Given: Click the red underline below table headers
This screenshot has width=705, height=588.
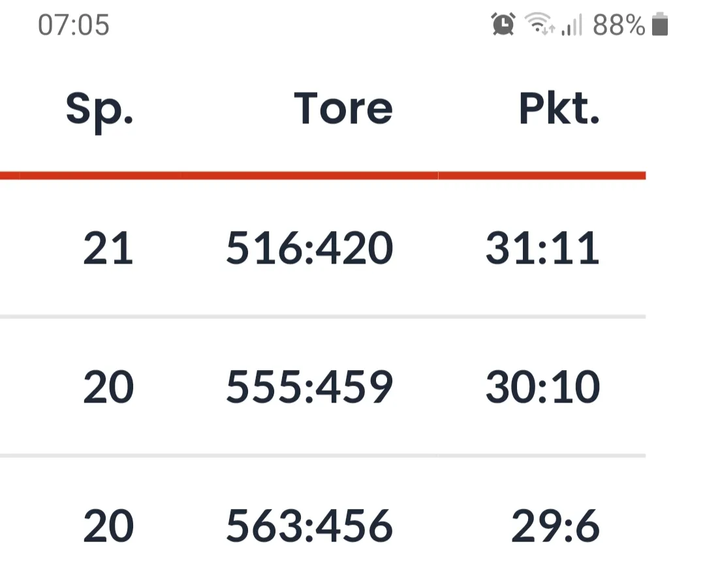Looking at the screenshot, I should (x=323, y=176).
